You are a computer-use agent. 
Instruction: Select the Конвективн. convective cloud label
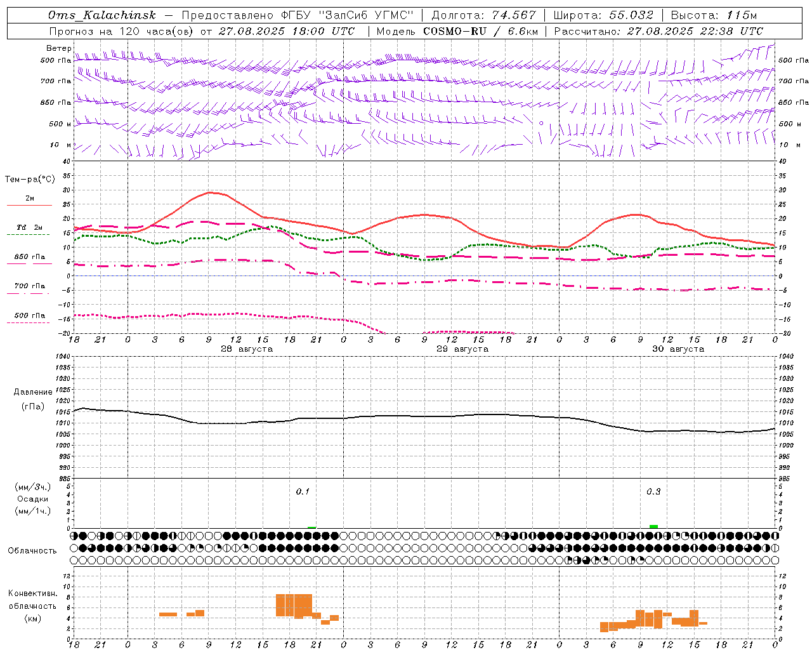tap(33, 594)
